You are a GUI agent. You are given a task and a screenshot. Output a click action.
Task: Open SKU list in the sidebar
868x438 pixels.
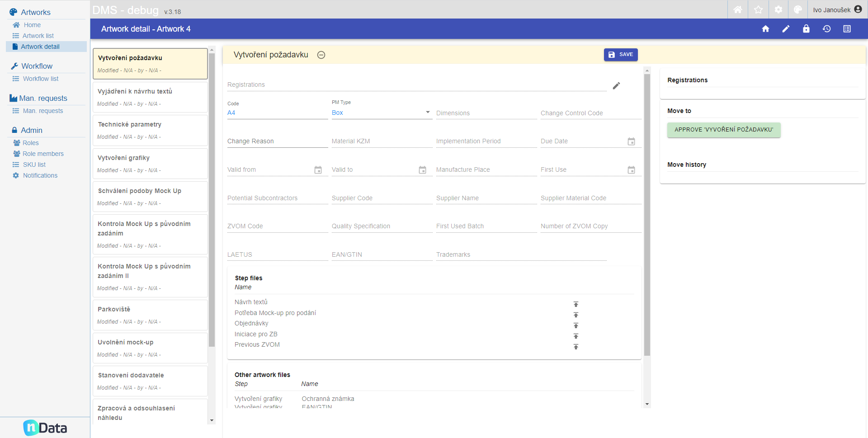click(x=34, y=165)
